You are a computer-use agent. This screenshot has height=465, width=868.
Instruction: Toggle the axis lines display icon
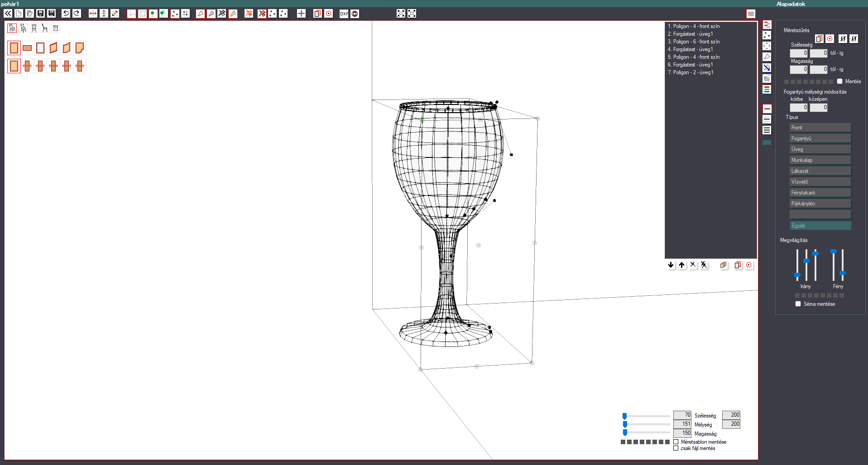pyautogui.click(x=131, y=14)
